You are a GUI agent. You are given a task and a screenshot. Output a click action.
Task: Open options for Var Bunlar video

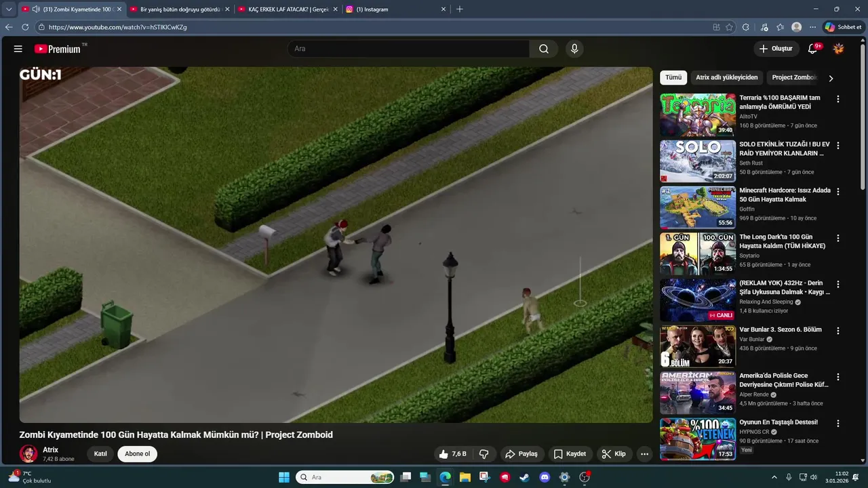coord(838,331)
